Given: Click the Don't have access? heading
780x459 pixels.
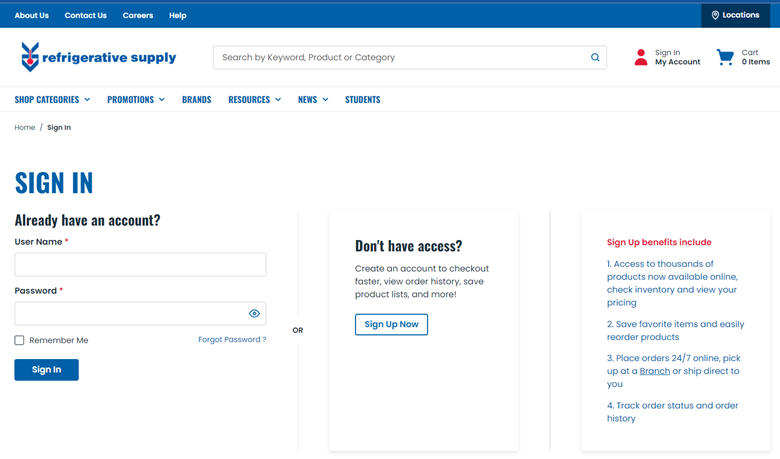Looking at the screenshot, I should point(408,246).
